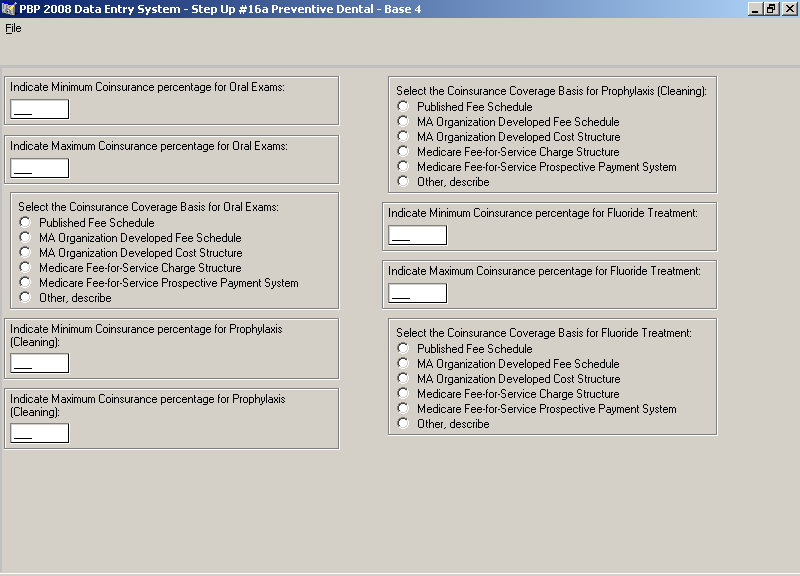Click Maximum Coinsurance field for Fluoride Treatment
Image resolution: width=800 pixels, height=576 pixels.
click(418, 293)
